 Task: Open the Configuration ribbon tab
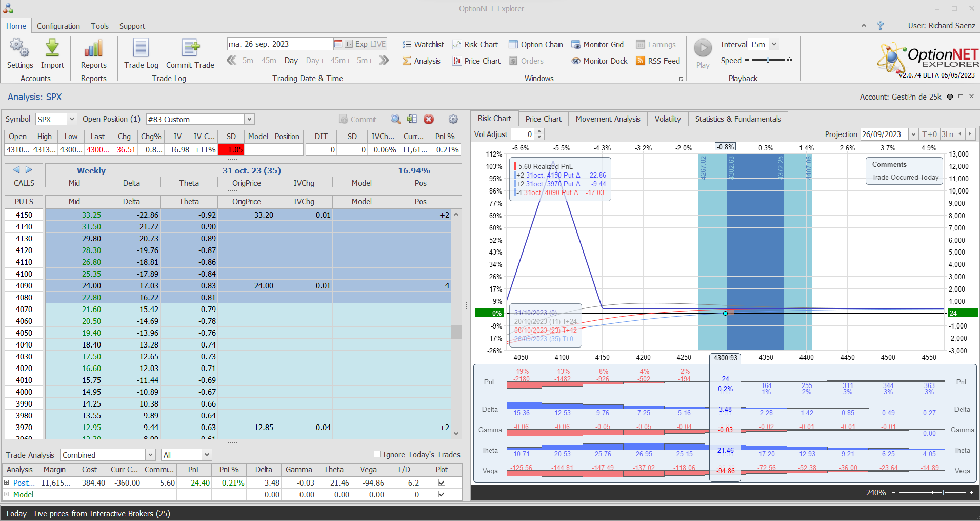pyautogui.click(x=58, y=26)
